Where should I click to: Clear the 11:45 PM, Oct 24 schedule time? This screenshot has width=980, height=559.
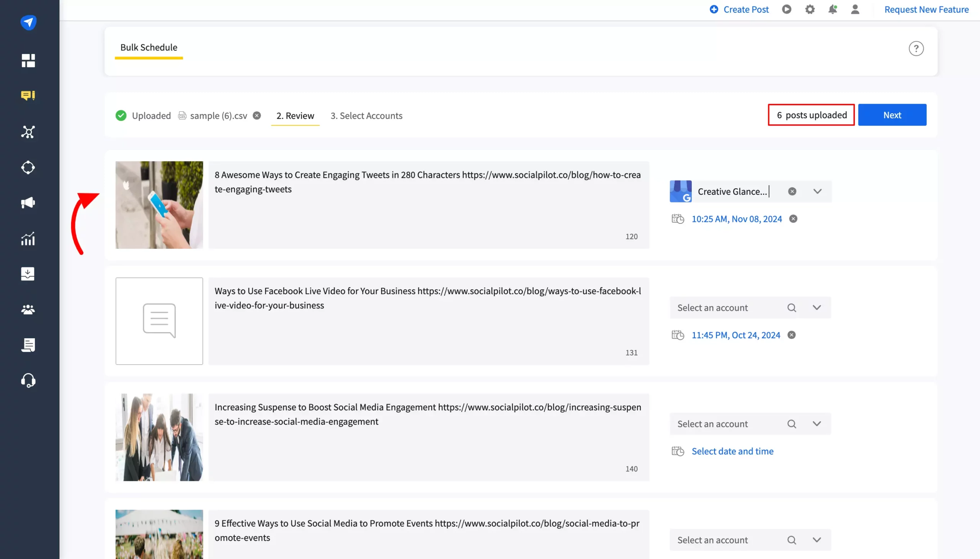pos(791,335)
